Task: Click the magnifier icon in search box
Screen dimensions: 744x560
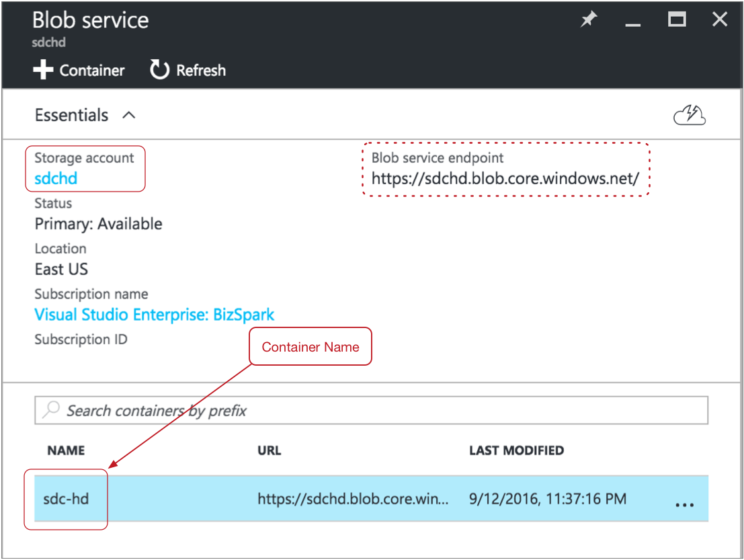Action: (x=51, y=410)
